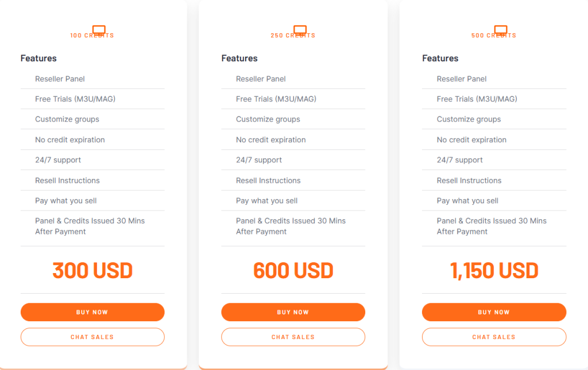
Task: Open CHAT SALES under the 100 credits plan
Action: (92, 337)
